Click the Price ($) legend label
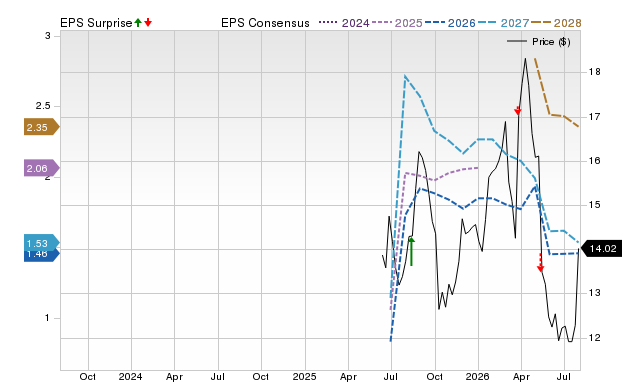Image resolution: width=640 pixels, height=382 pixels. coord(551,42)
